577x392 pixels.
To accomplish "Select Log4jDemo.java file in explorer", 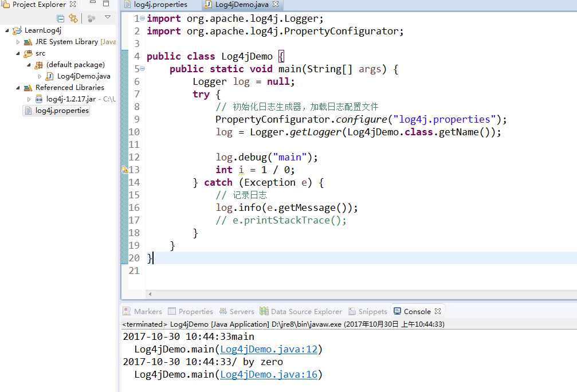I will click(84, 76).
